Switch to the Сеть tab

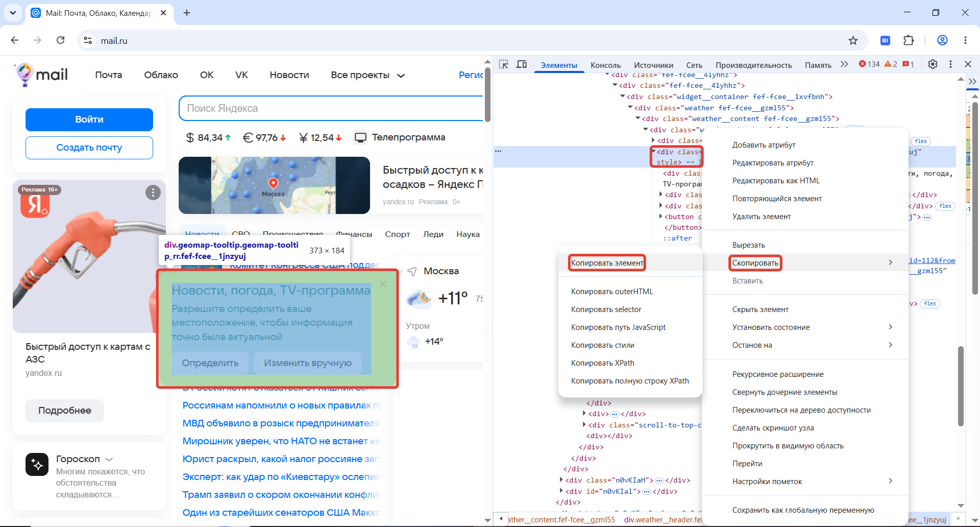click(694, 65)
